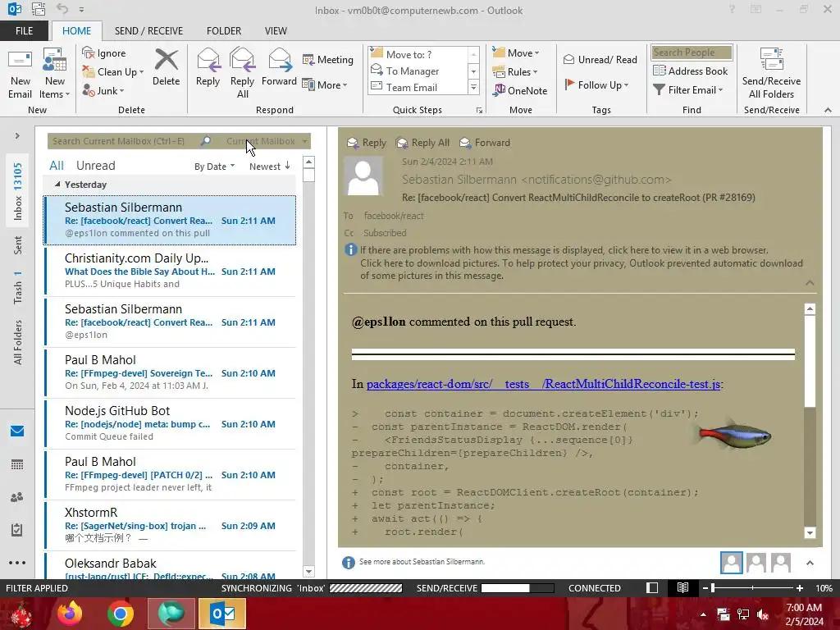Viewport: 840px width, 630px height.
Task: Open the FILE tab
Action: point(24,31)
